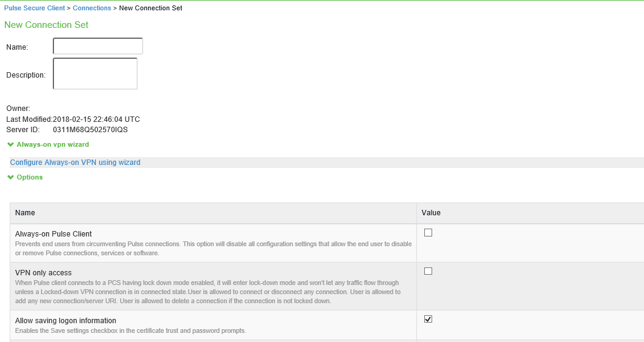
Task: Navigate to Connections in the breadcrumb
Action: point(92,8)
